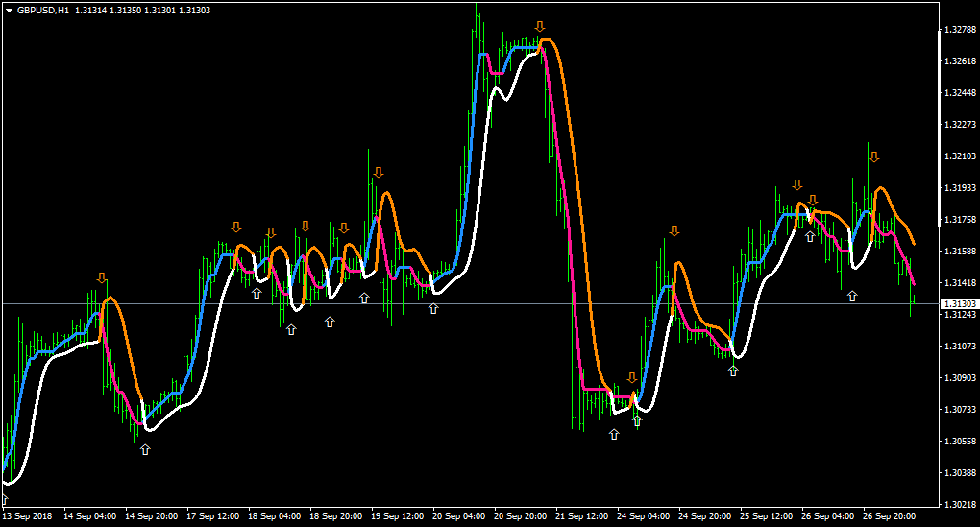Click the orange sell arrow above 14 Sep 04:00

click(x=102, y=277)
